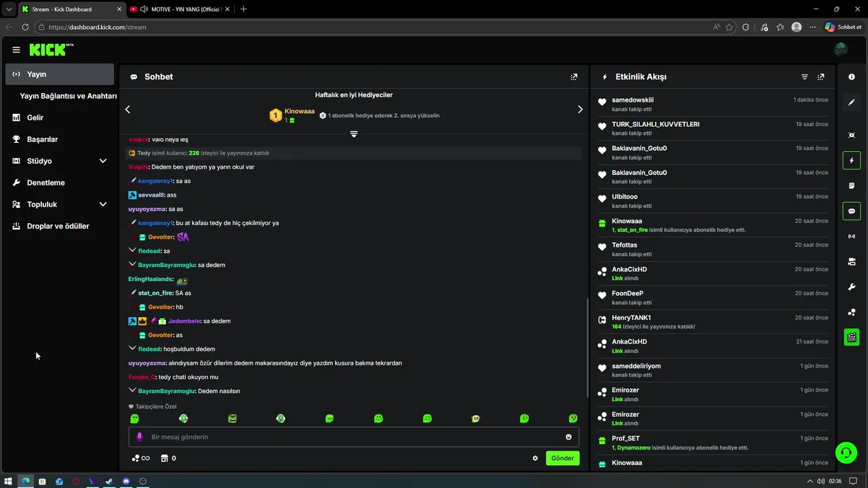This screenshot has width=868, height=488.
Task: Click the camera frame icon in right sidebar
Action: tap(852, 135)
